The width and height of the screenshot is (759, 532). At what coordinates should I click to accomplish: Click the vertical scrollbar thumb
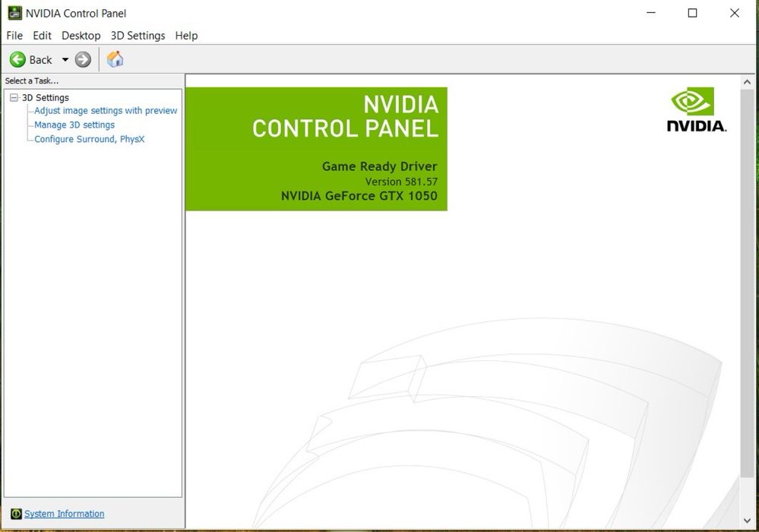coord(747,283)
